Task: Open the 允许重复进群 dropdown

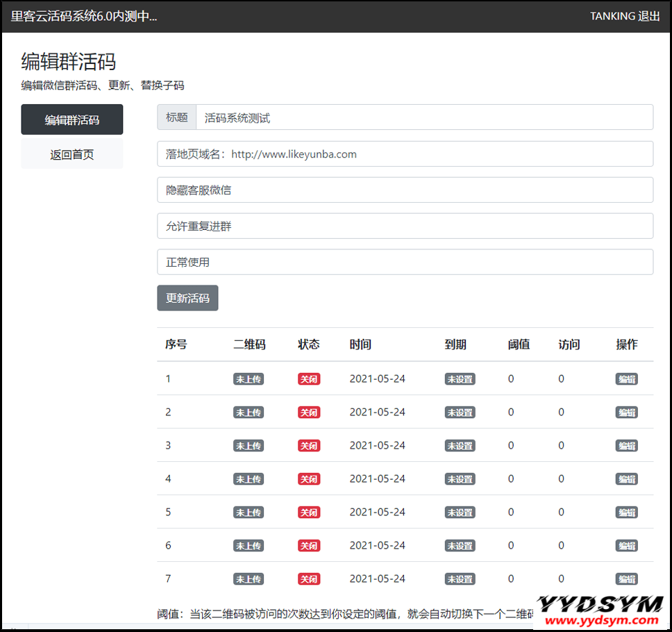Action: 405,226
